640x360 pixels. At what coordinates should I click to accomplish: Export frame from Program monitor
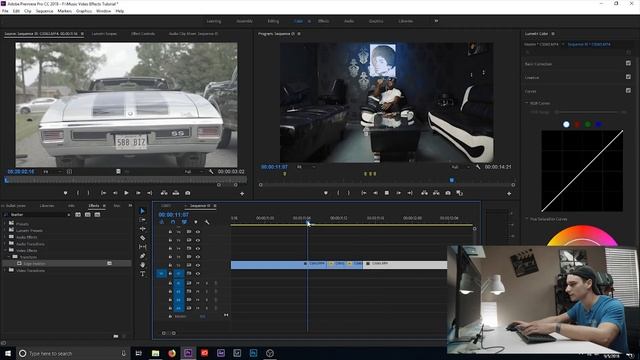448,193
